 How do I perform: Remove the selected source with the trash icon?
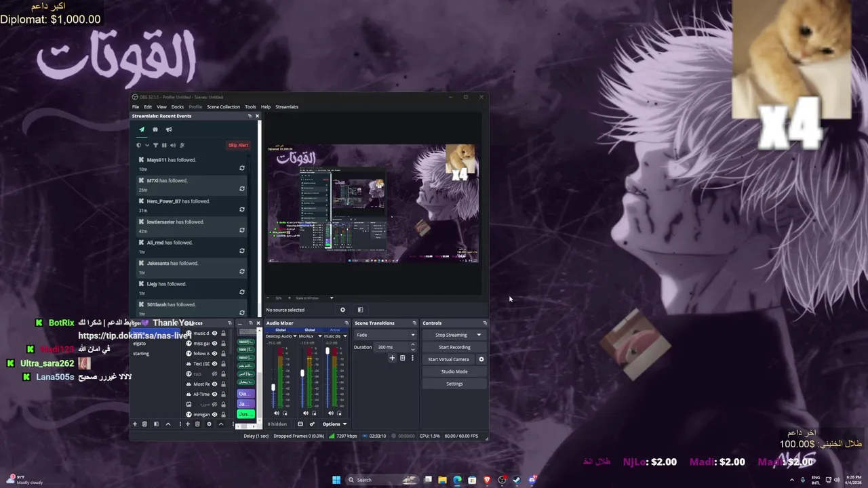pyautogui.click(x=197, y=424)
